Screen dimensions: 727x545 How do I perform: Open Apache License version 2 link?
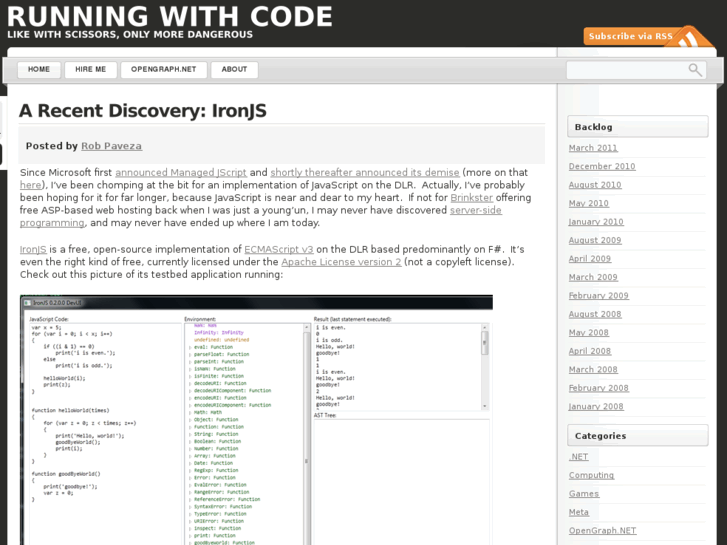point(341,262)
